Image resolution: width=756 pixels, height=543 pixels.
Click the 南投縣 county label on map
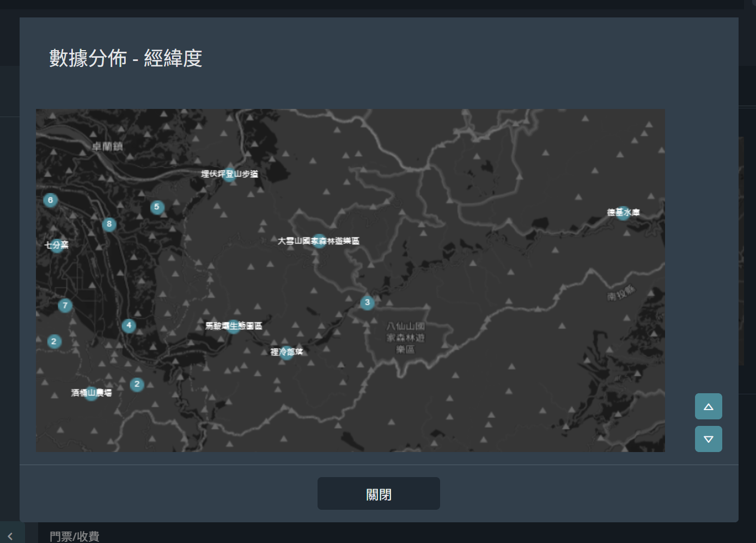point(621,292)
